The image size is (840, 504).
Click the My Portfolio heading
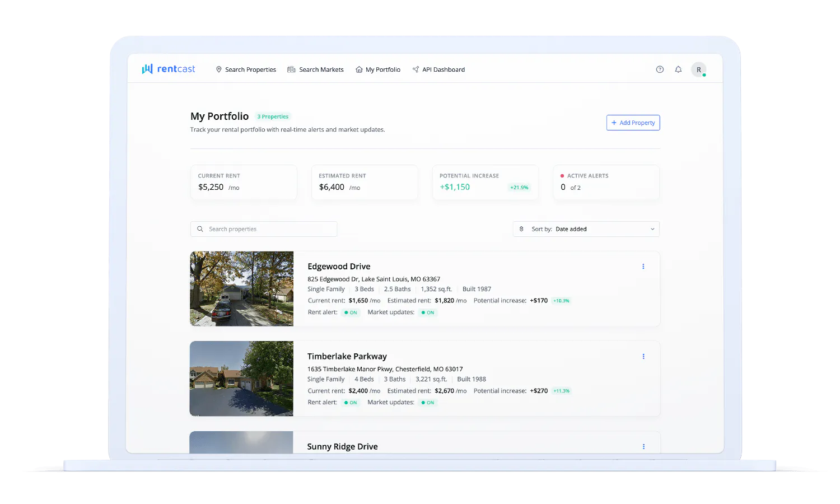click(220, 116)
